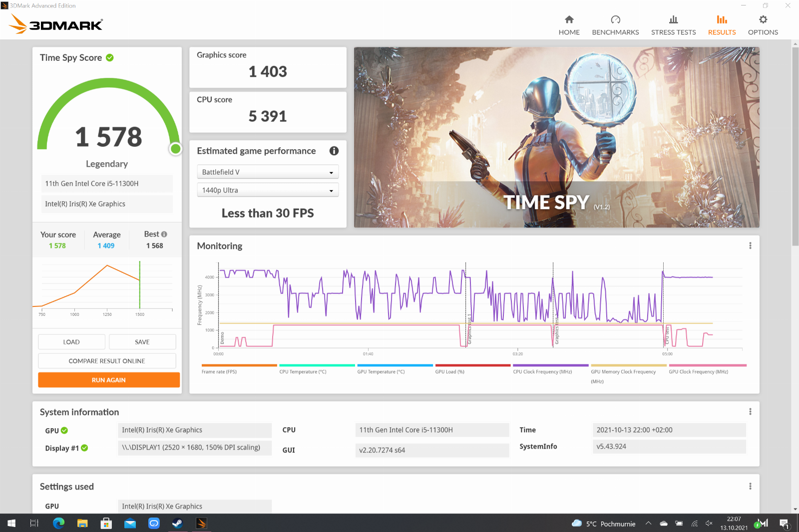Open Settings used three-dot menu

click(750, 486)
